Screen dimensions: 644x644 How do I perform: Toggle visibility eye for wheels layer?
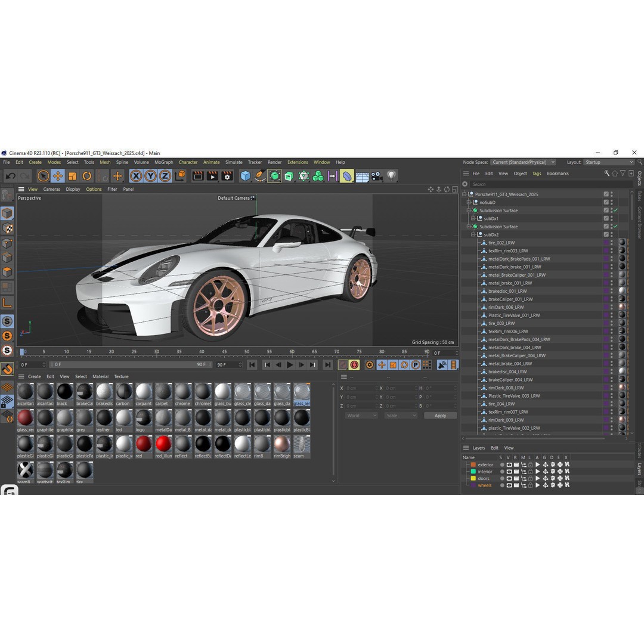[509, 485]
